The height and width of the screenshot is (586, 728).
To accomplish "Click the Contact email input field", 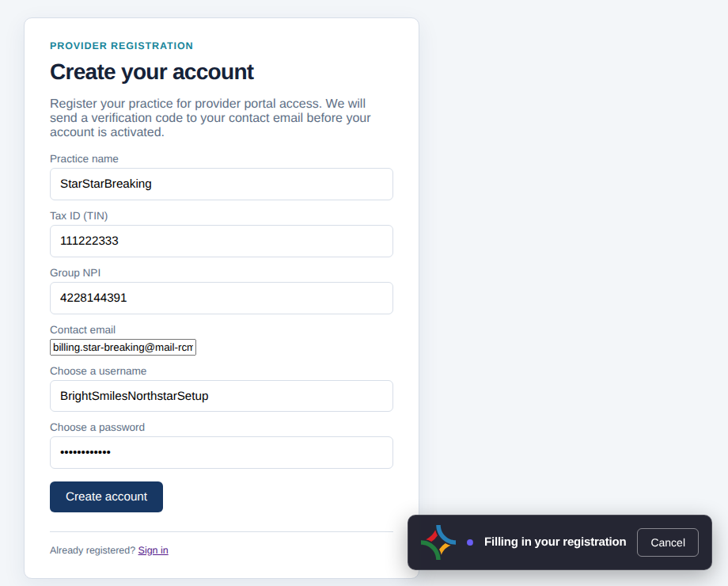I will [x=123, y=347].
